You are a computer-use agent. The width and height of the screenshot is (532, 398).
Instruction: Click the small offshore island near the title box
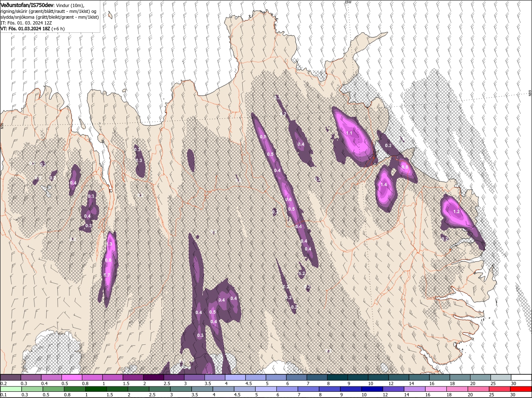coord(110,15)
